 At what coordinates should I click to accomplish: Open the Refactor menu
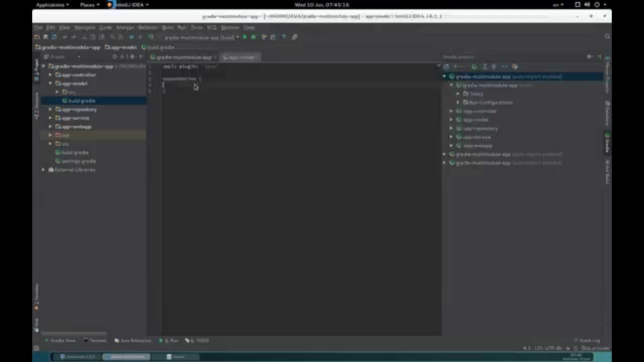click(148, 28)
